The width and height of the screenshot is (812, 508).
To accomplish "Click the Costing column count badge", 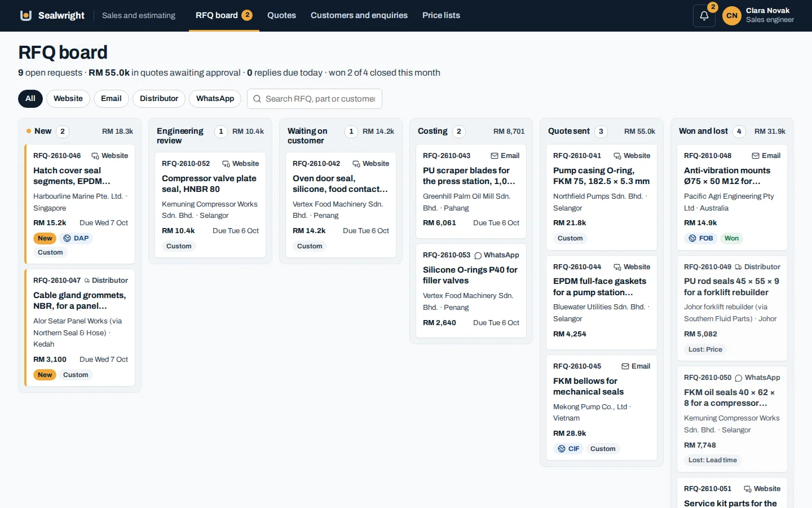I will tap(459, 132).
